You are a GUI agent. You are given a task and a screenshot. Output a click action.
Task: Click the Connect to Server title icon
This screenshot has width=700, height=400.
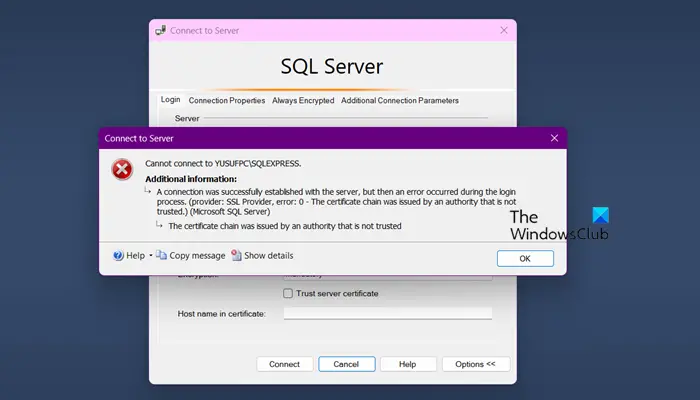coord(160,30)
